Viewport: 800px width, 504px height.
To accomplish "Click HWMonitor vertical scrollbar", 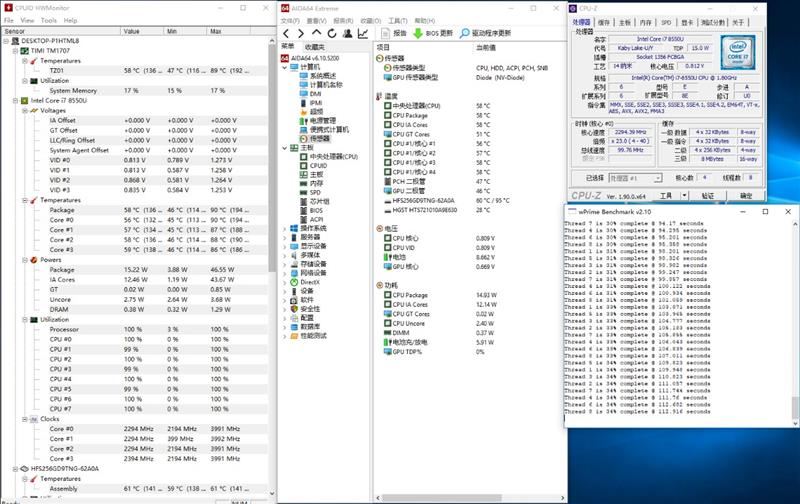I will pos(272,265).
